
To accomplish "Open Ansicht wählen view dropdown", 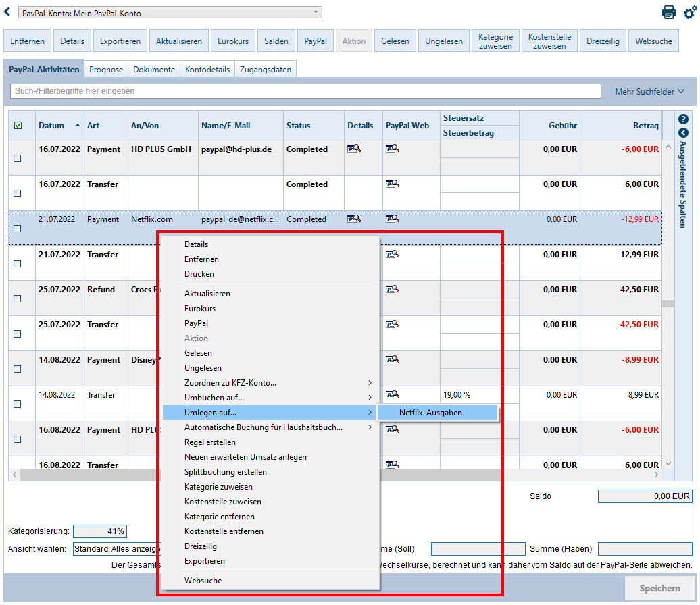I will (x=117, y=549).
